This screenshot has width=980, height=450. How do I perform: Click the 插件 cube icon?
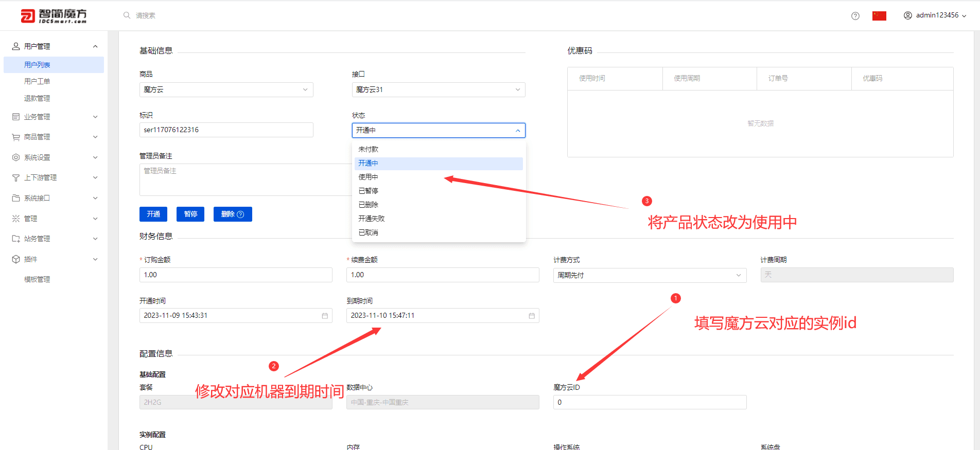[16, 259]
